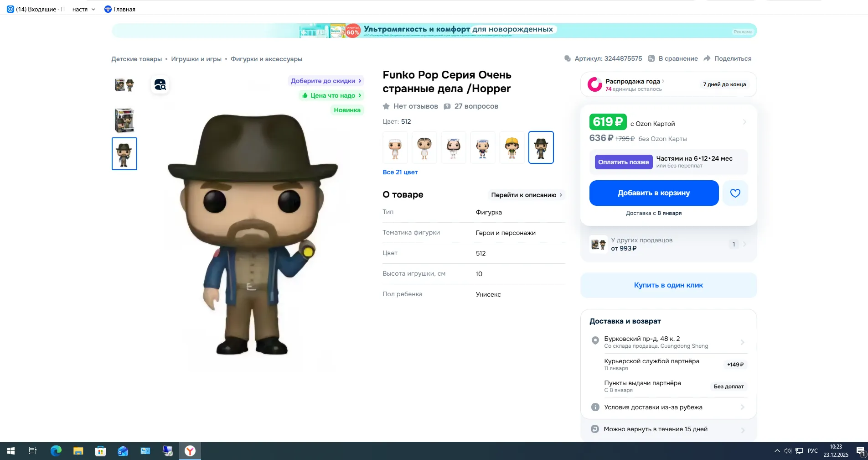Select the Hopper figure color variant
Viewport: 868px width, 460px height.
tap(541, 147)
